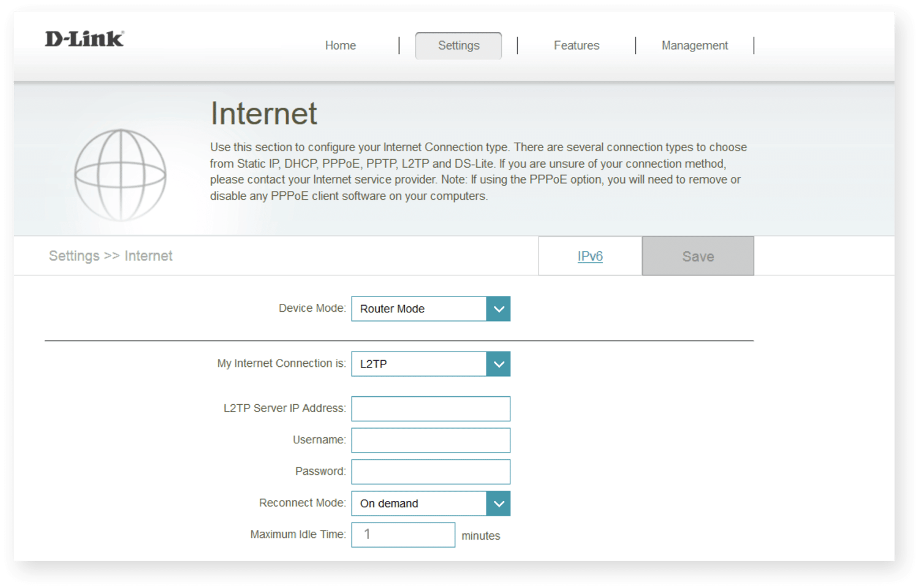919x588 pixels.
Task: Click the minutes label after idle time
Action: [480, 536]
